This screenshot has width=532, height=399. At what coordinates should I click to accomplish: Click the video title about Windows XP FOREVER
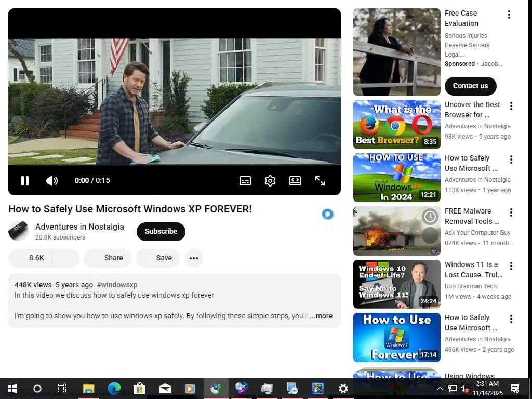tap(130, 209)
